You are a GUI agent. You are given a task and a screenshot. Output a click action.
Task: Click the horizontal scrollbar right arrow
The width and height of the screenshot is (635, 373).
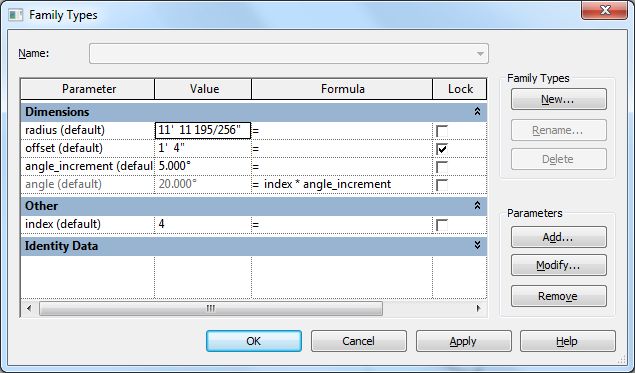[478, 309]
